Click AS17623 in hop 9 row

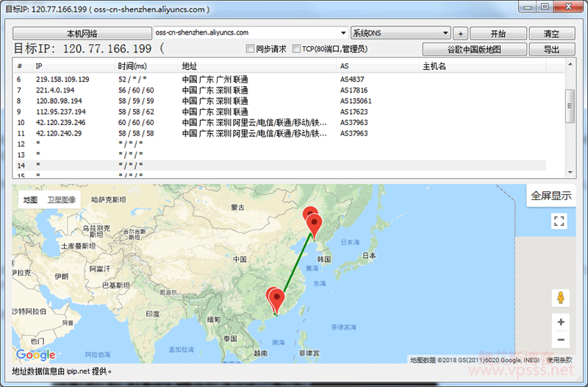click(x=354, y=112)
